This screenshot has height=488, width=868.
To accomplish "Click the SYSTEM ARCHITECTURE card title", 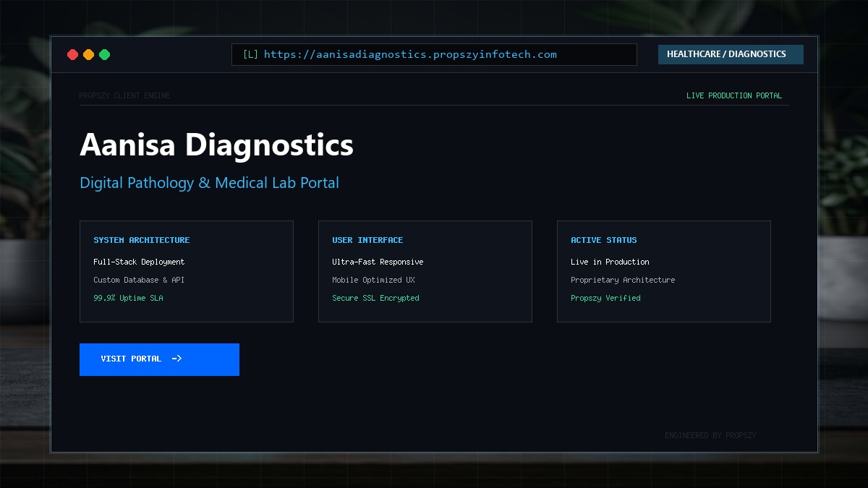I will pos(142,240).
